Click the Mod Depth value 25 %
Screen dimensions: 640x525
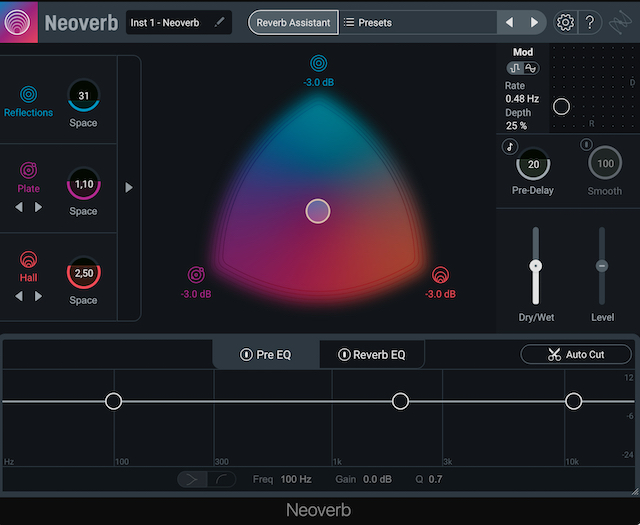(516, 126)
